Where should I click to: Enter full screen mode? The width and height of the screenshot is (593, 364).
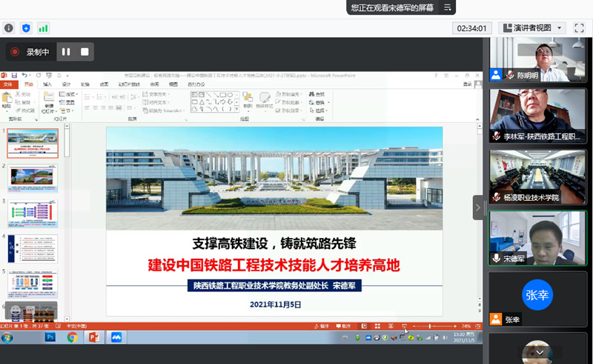point(579,28)
